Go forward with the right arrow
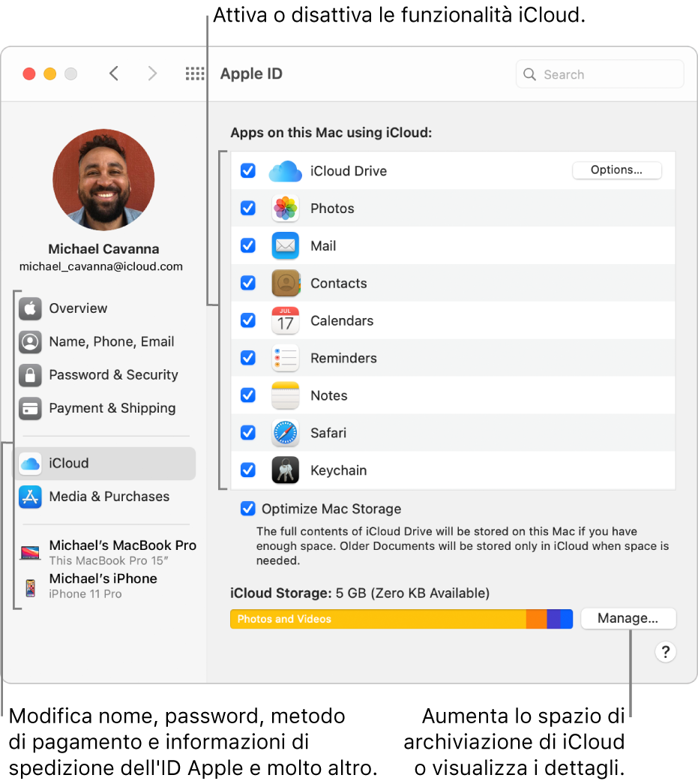Image resolution: width=698 pixels, height=784 pixels. [x=152, y=74]
